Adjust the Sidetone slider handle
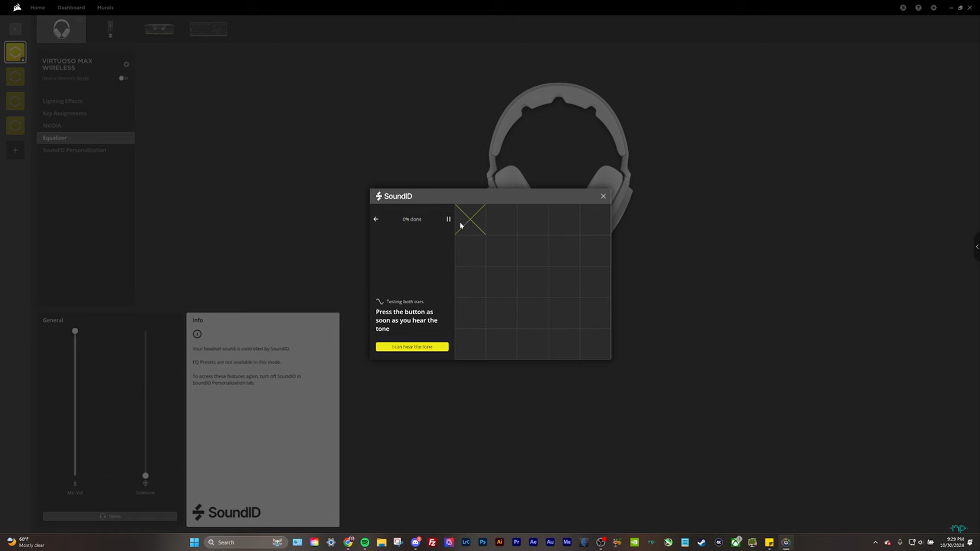The image size is (980, 551). 146,476
